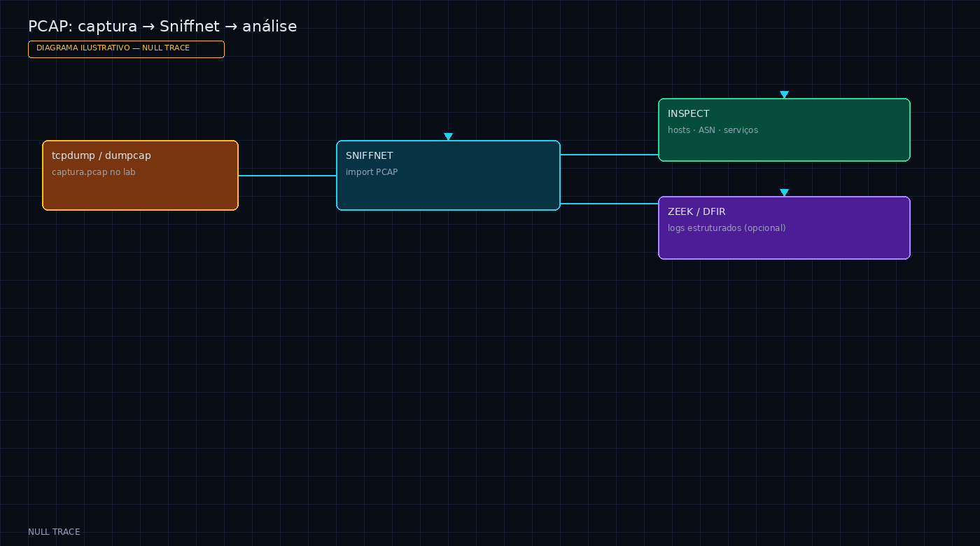Click the arrow marker above SNIFFNET
This screenshot has width=980, height=546.
(448, 136)
